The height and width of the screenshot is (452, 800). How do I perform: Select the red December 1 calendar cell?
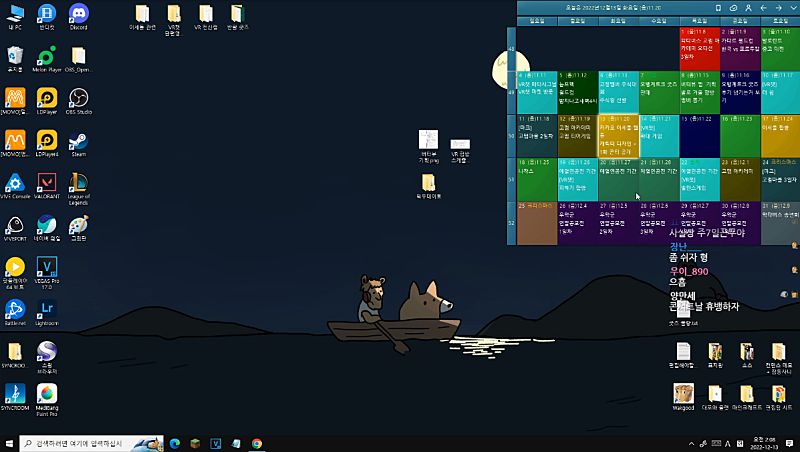698,47
